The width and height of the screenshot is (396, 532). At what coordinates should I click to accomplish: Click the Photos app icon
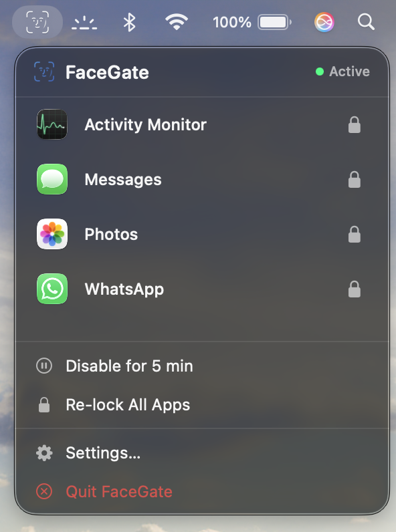click(x=52, y=234)
